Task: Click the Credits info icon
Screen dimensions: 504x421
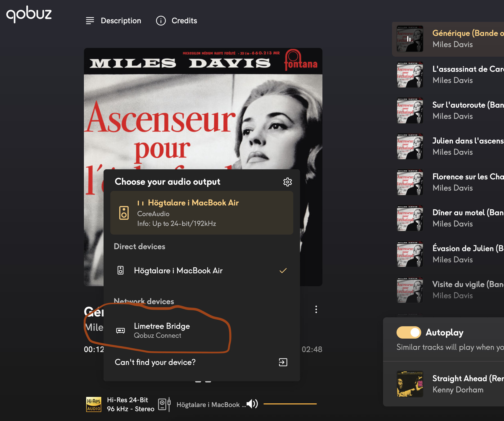Action: point(161,21)
